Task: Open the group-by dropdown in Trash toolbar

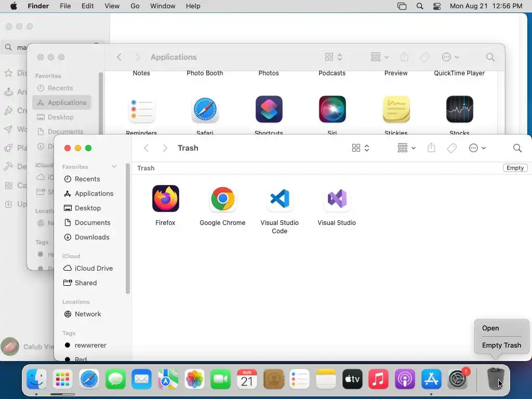Action: tap(406, 148)
